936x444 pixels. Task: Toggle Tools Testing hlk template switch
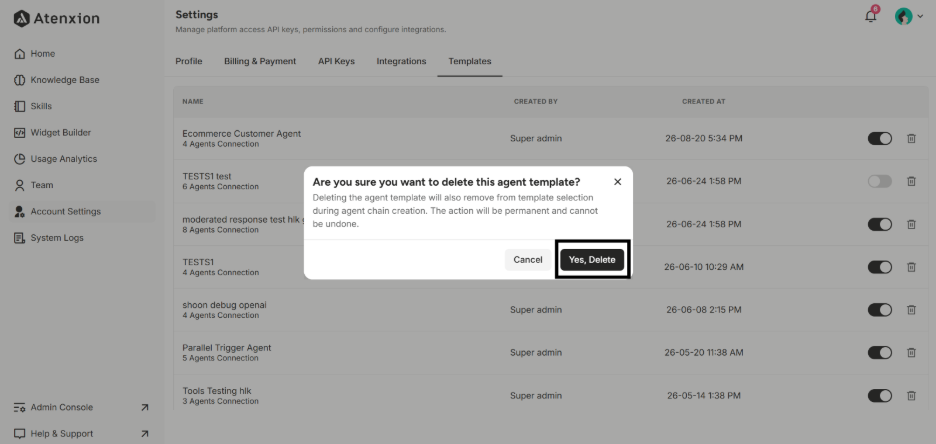879,396
